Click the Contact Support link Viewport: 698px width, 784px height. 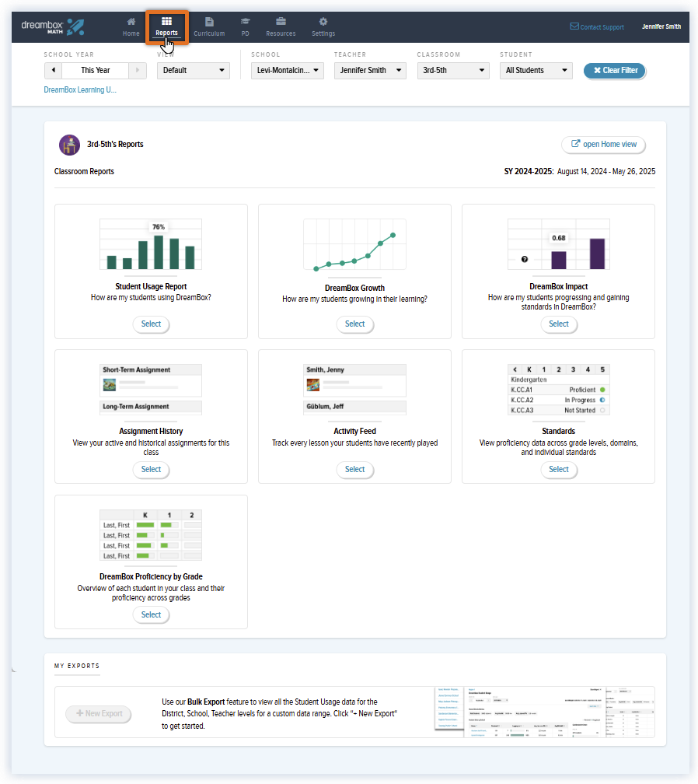(x=597, y=27)
